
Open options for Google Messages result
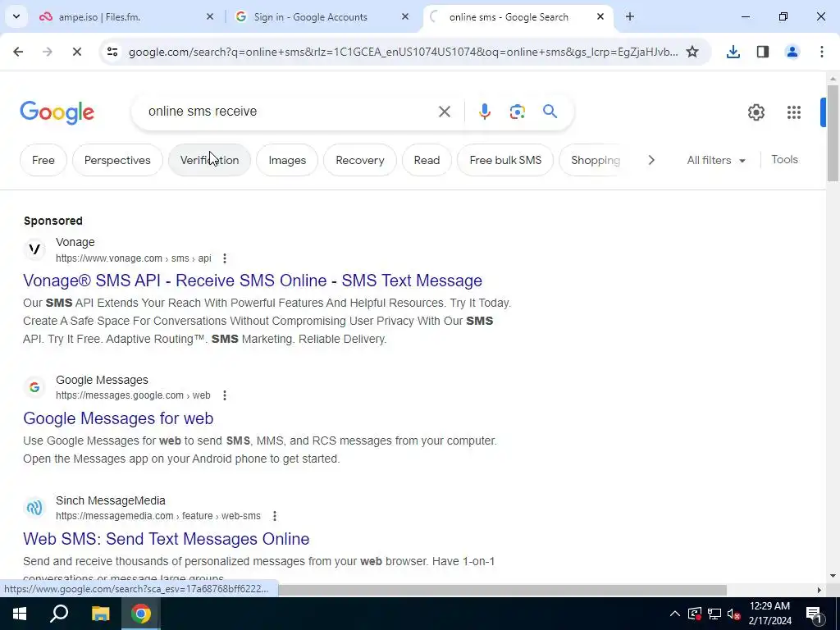(x=225, y=395)
